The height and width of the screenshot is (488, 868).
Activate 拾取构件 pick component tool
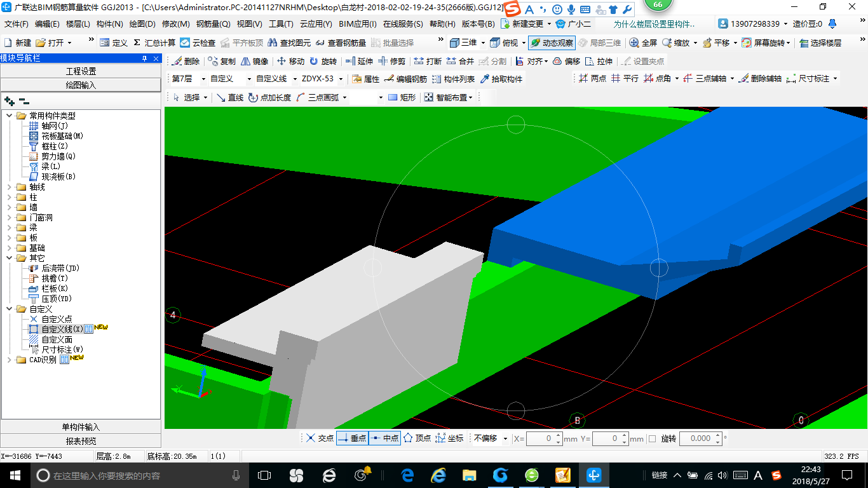(501, 79)
